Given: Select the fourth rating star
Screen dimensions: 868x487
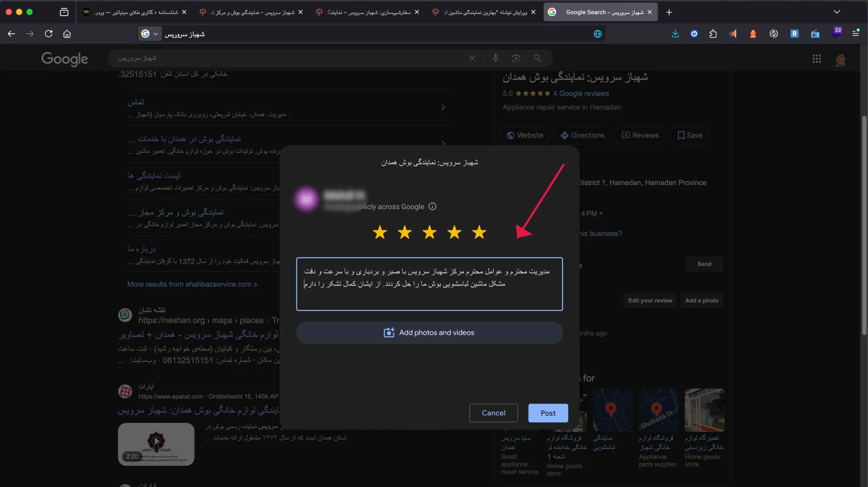Looking at the screenshot, I should (454, 232).
